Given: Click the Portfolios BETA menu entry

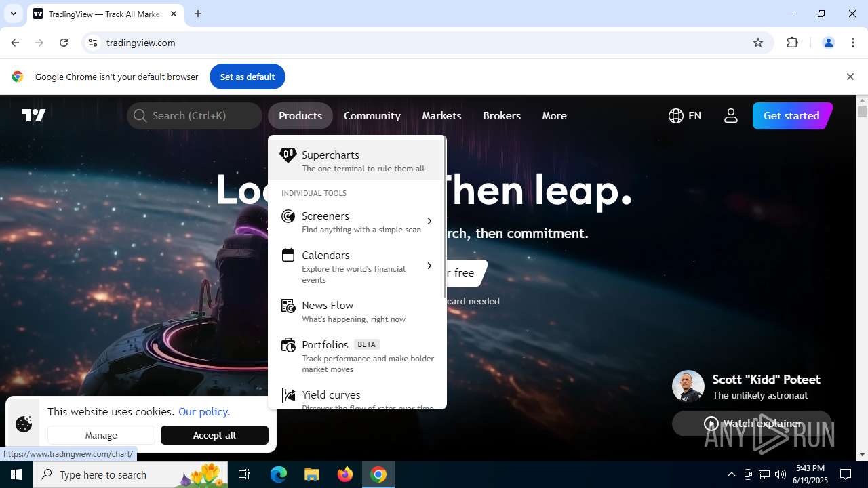Looking at the screenshot, I should [x=357, y=356].
